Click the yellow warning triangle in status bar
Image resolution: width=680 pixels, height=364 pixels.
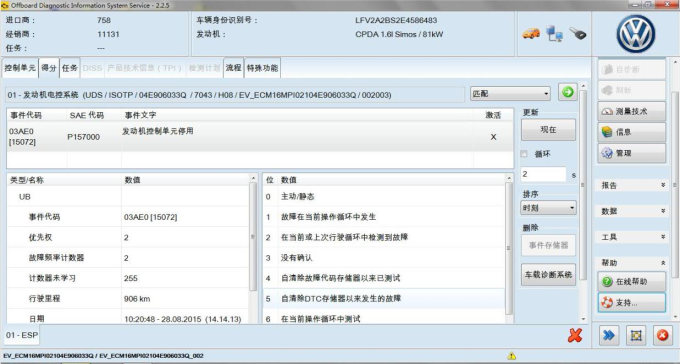tap(512, 356)
